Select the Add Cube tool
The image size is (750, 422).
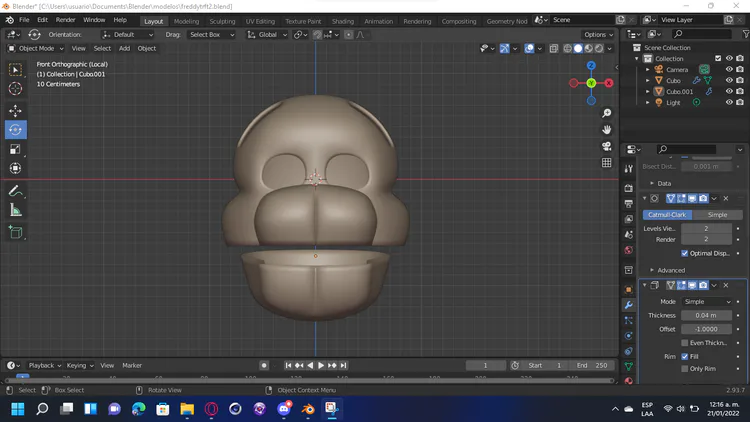(x=15, y=233)
